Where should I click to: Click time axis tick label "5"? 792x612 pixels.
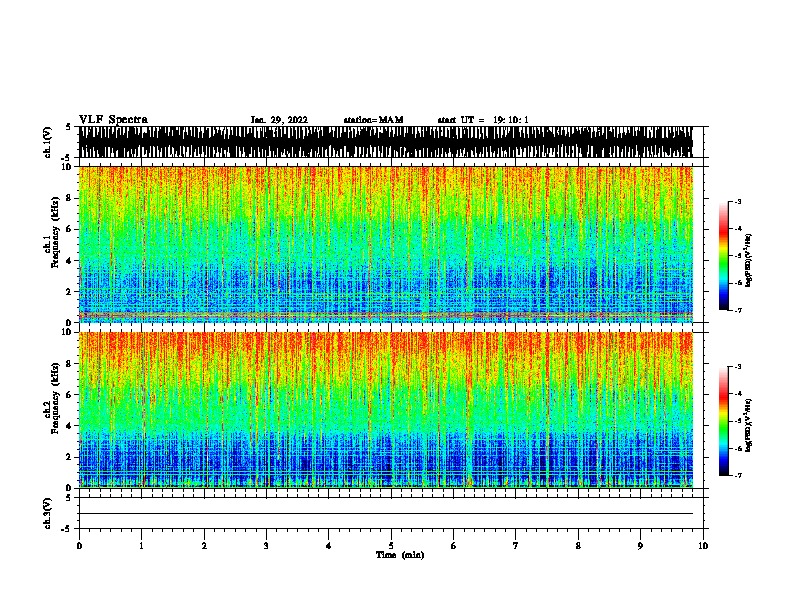[x=391, y=546]
